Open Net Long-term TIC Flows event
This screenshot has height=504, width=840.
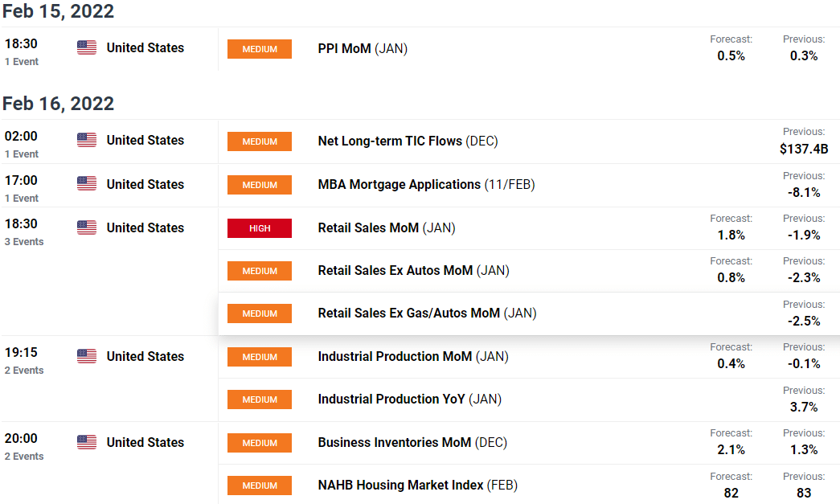(408, 141)
